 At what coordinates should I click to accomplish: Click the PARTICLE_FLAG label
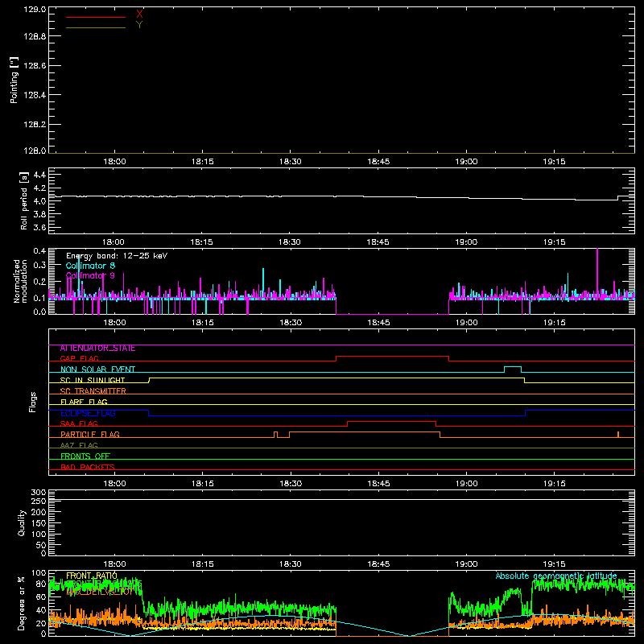pos(89,435)
